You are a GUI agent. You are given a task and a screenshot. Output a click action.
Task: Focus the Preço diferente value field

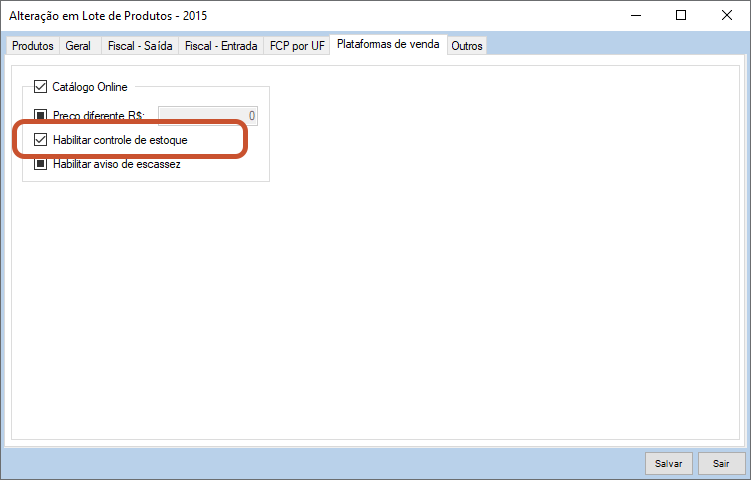coord(208,116)
